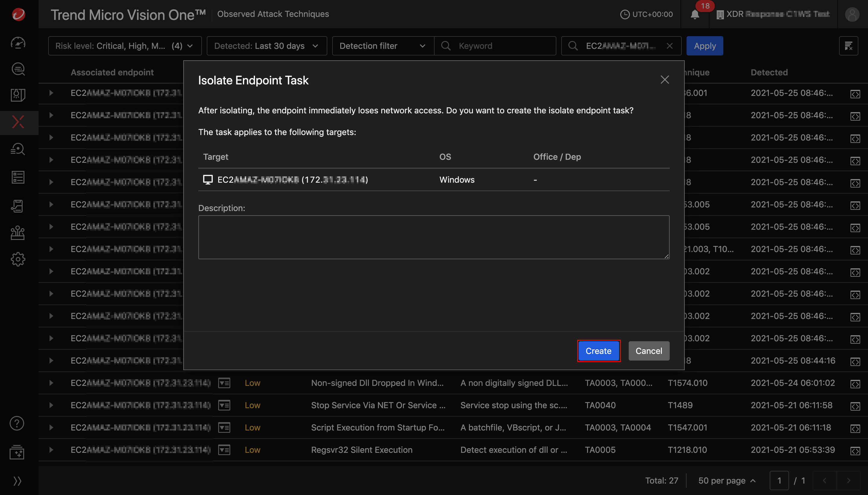Open the Detected Last 30 days dropdown

(x=266, y=46)
